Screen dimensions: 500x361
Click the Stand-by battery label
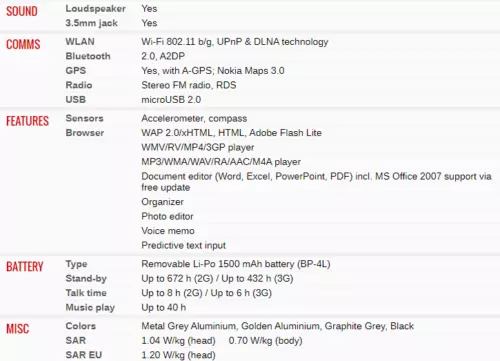tap(86, 278)
